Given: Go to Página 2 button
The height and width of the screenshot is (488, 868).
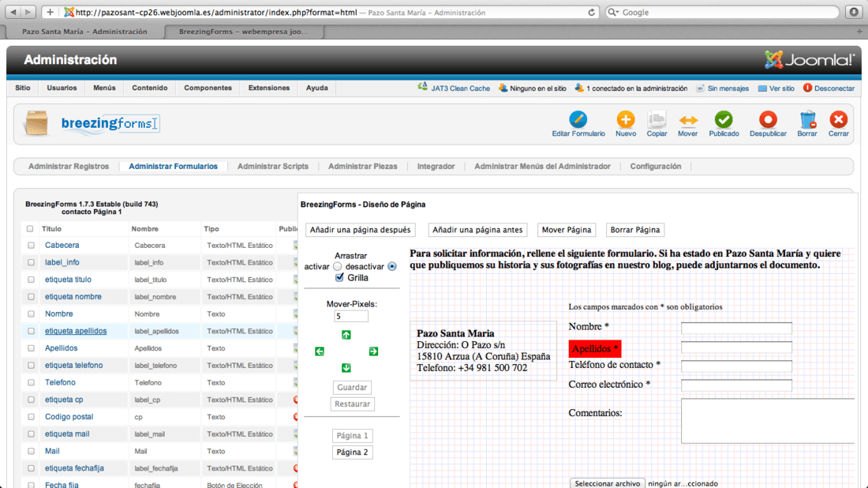Looking at the screenshot, I should (x=352, y=452).
